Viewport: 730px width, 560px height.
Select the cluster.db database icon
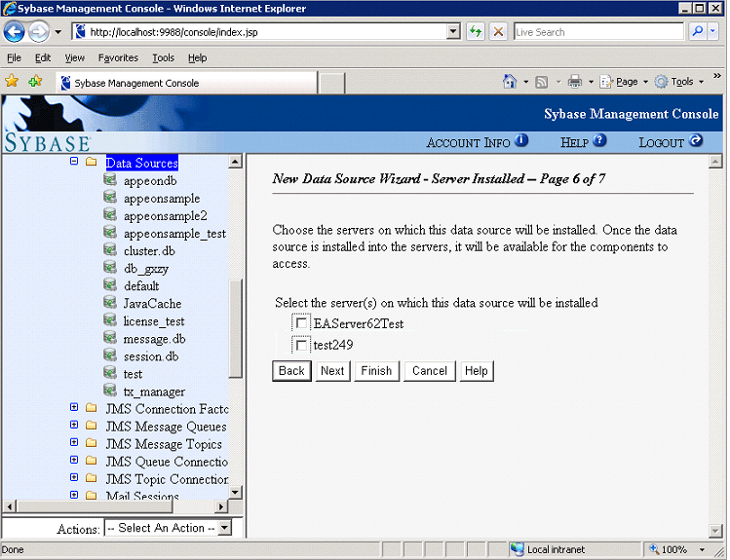tap(110, 249)
